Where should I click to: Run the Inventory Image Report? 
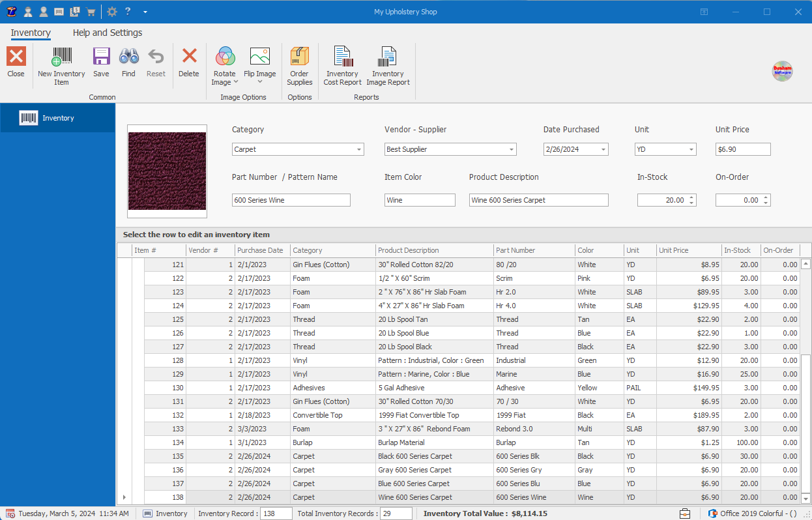tap(388, 65)
